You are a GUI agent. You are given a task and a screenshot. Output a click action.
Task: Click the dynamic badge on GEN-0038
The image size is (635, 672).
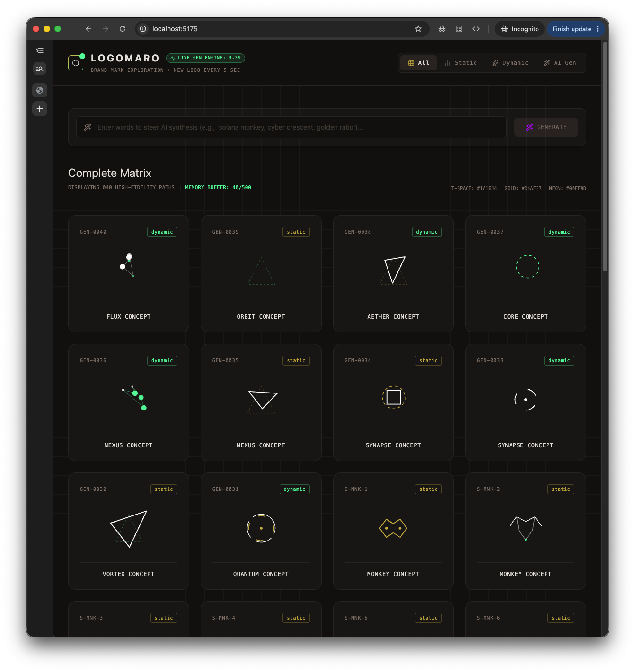427,232
